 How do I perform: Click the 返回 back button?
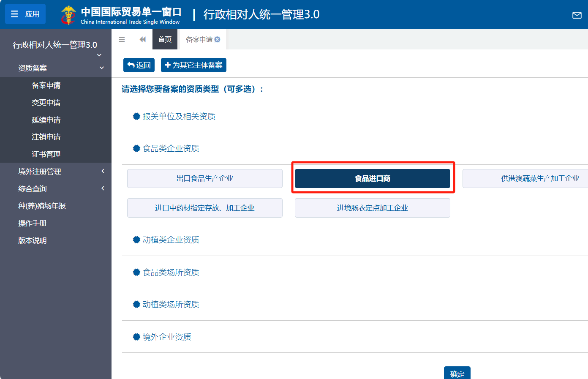pyautogui.click(x=139, y=65)
